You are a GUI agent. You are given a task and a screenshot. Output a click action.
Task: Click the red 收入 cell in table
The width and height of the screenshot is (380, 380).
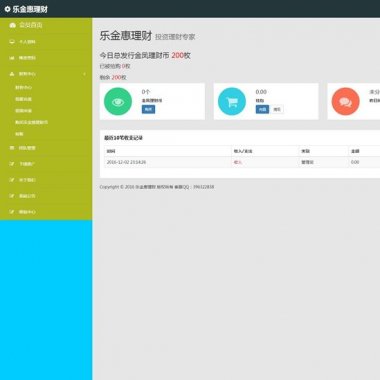(238, 162)
